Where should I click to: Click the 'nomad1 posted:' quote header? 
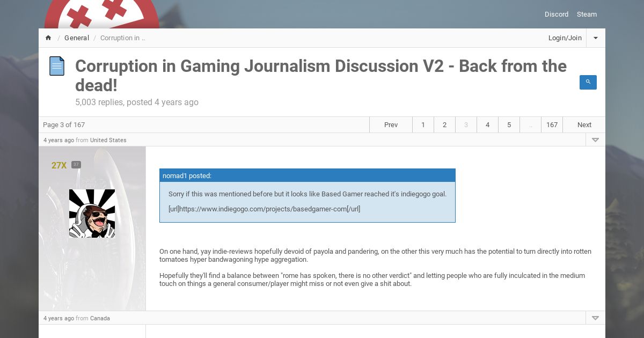(x=308, y=175)
